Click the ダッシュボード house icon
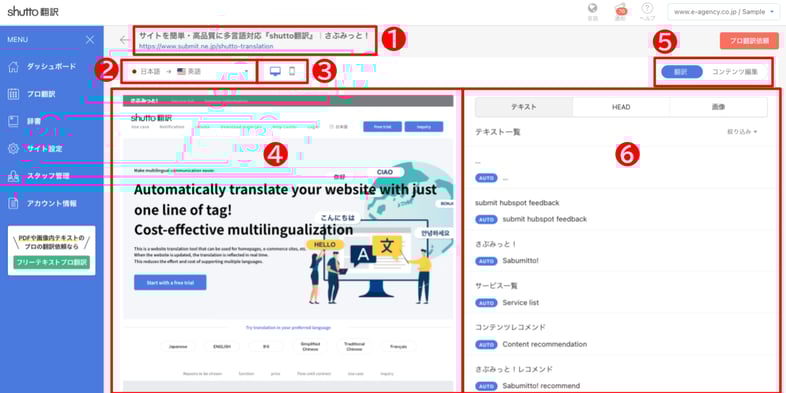 tap(14, 66)
